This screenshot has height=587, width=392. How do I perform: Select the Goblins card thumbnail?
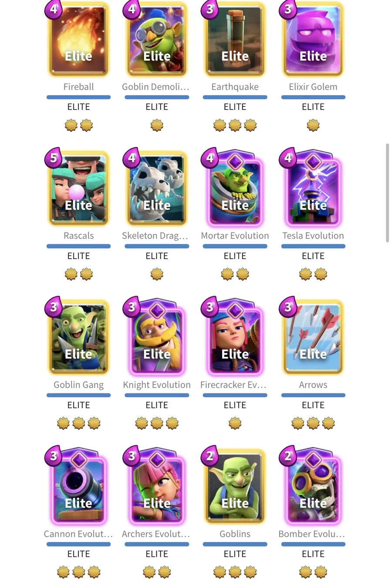tap(235, 486)
